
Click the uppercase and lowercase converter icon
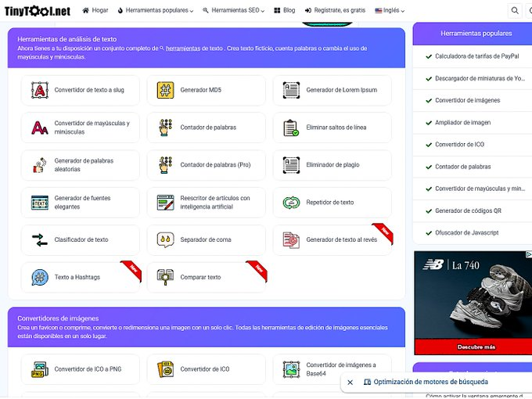[x=40, y=128]
